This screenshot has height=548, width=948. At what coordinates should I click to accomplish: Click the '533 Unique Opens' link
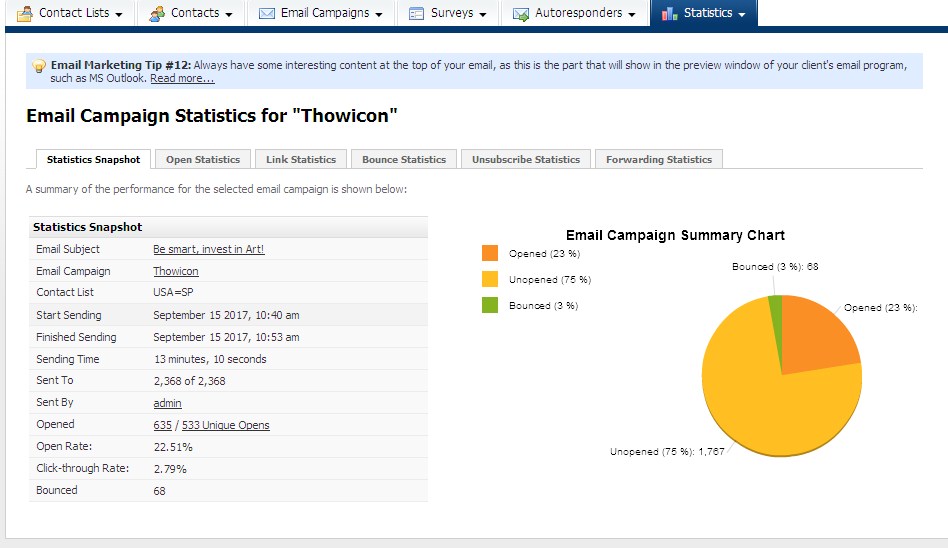coord(225,426)
